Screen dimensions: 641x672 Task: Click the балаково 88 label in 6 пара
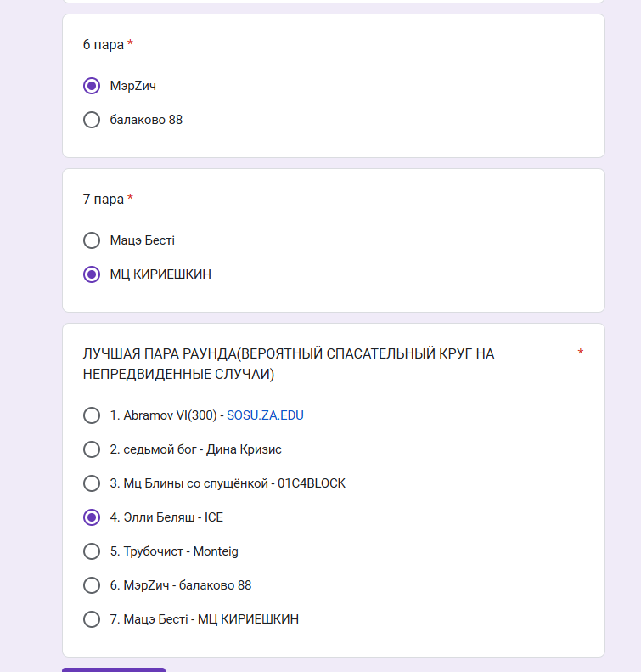[146, 120]
